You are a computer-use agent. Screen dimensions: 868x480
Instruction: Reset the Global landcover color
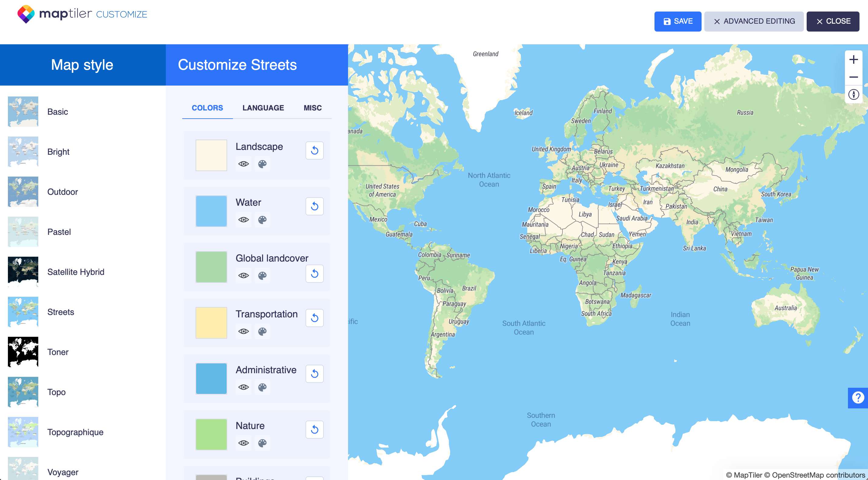(x=314, y=274)
